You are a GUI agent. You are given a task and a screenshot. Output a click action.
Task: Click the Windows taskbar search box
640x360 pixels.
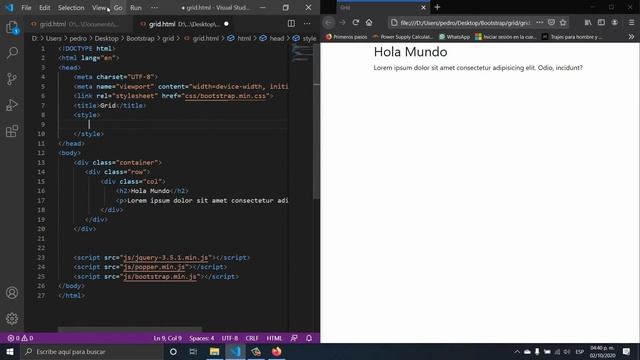(x=91, y=351)
